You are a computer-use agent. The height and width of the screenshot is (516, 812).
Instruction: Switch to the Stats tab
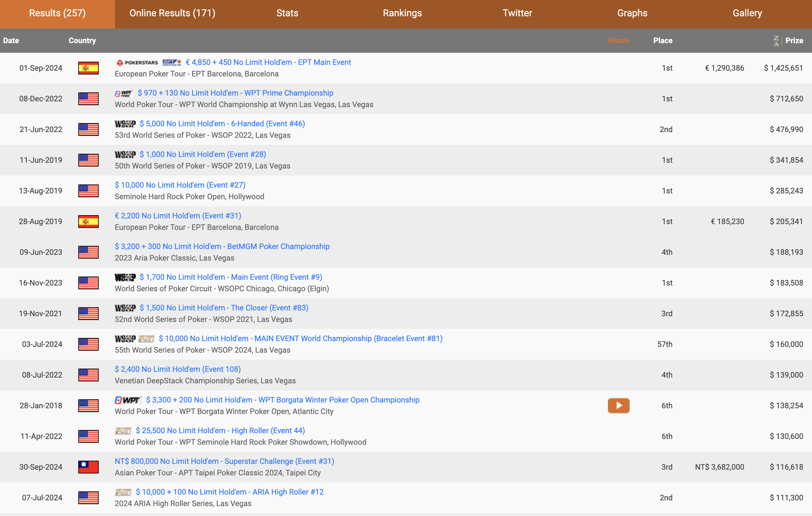coord(287,13)
